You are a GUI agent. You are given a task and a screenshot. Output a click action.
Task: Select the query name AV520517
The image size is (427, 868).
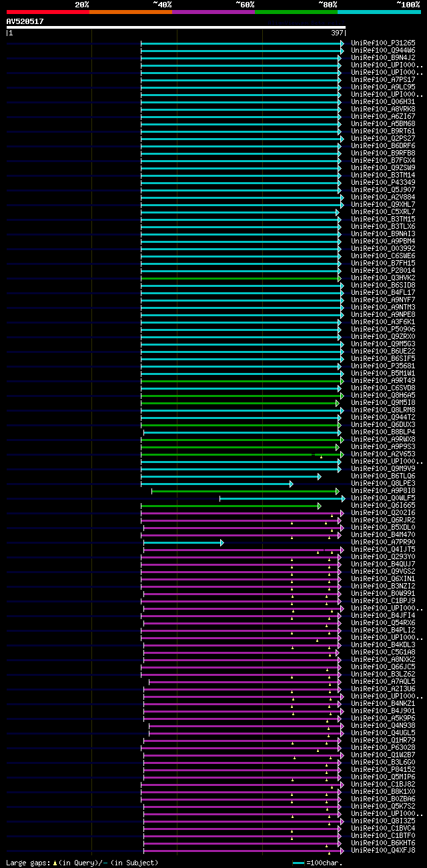[25, 21]
